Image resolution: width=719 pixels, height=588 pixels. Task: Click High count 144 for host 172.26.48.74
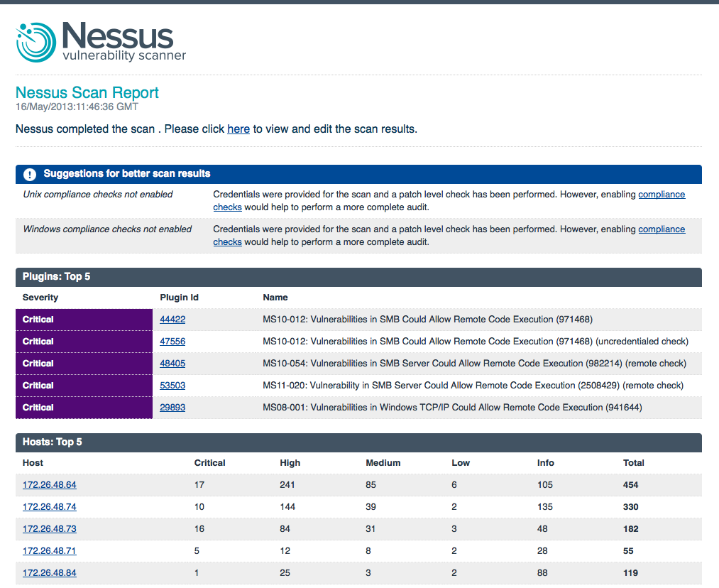click(287, 507)
